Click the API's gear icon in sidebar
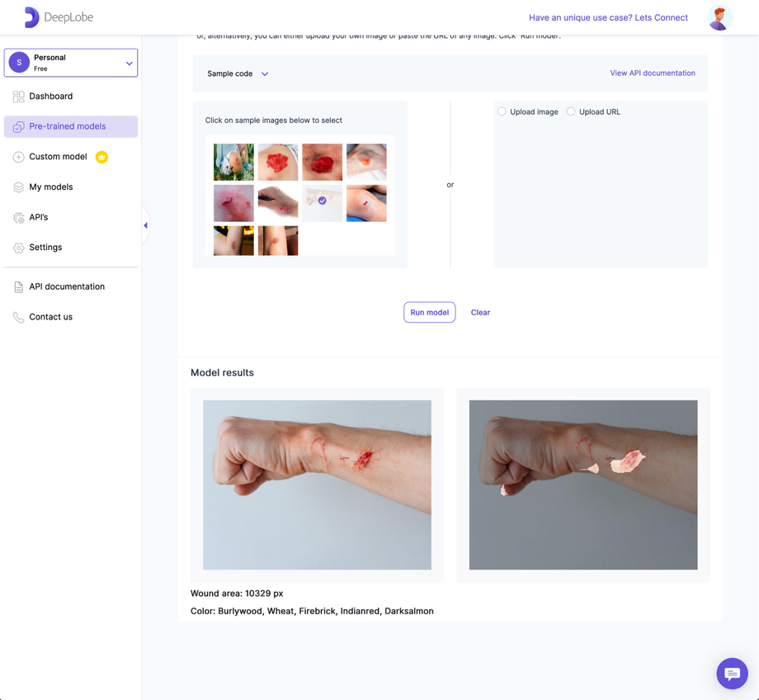Viewport: 759px width, 700px height. (x=18, y=217)
